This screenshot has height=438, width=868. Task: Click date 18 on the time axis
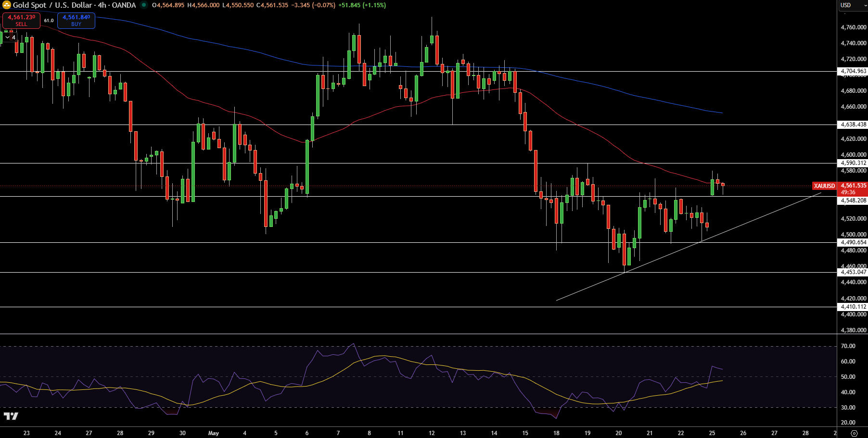coord(556,433)
